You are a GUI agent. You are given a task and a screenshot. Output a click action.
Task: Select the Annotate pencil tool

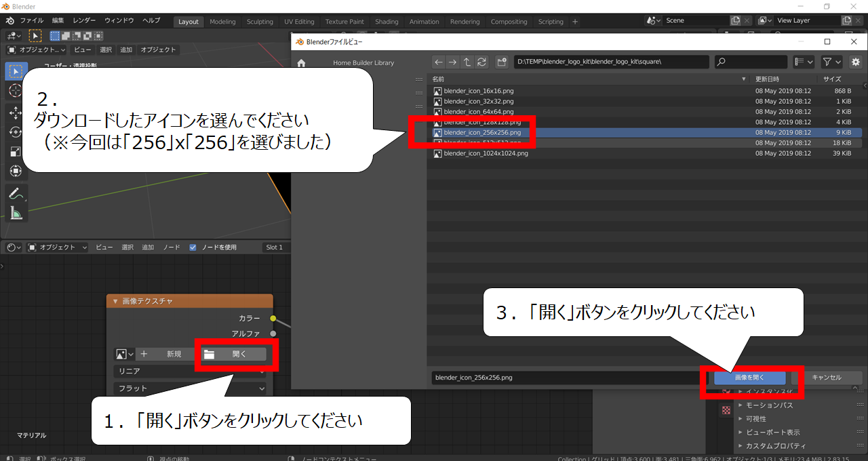point(16,193)
